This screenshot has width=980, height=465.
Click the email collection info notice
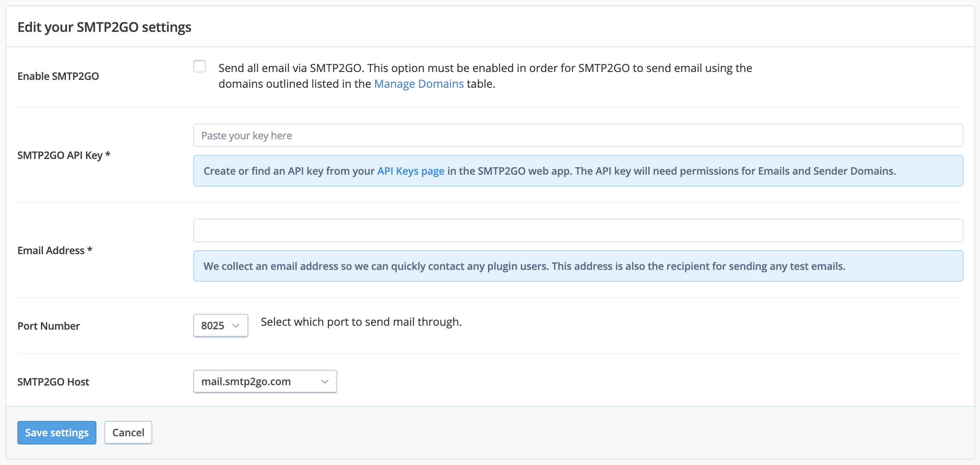click(578, 266)
